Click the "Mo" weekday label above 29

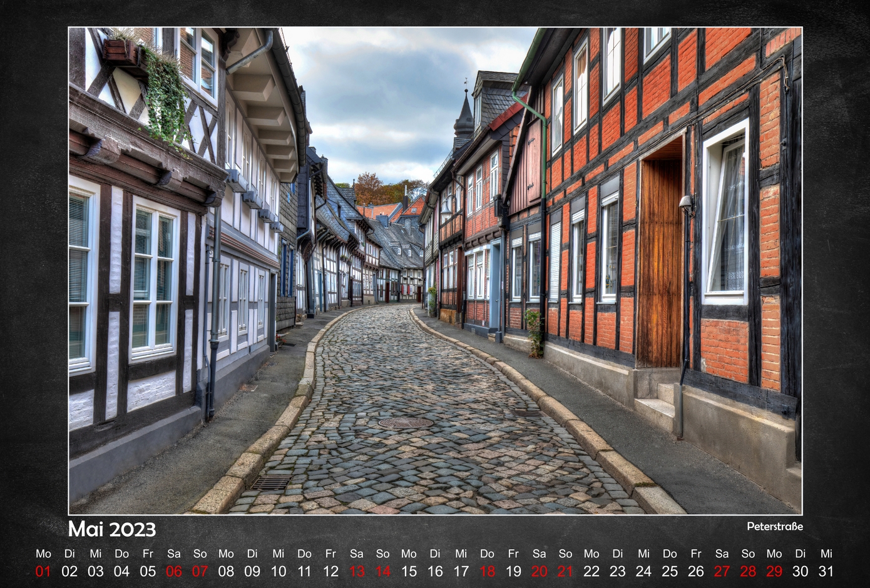(774, 554)
